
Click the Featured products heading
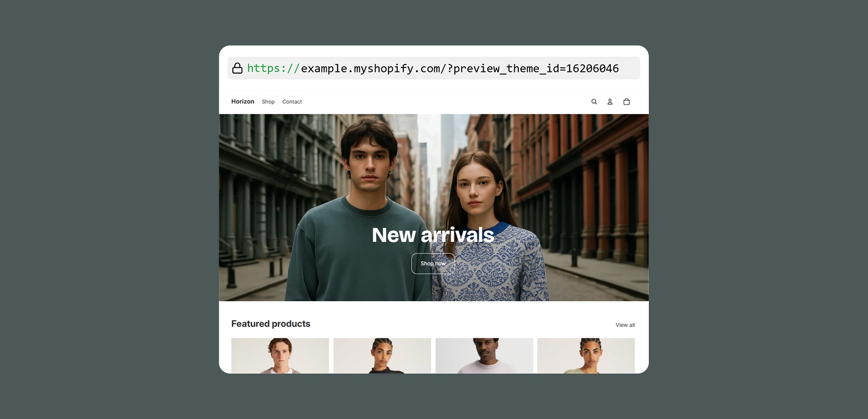(x=270, y=323)
